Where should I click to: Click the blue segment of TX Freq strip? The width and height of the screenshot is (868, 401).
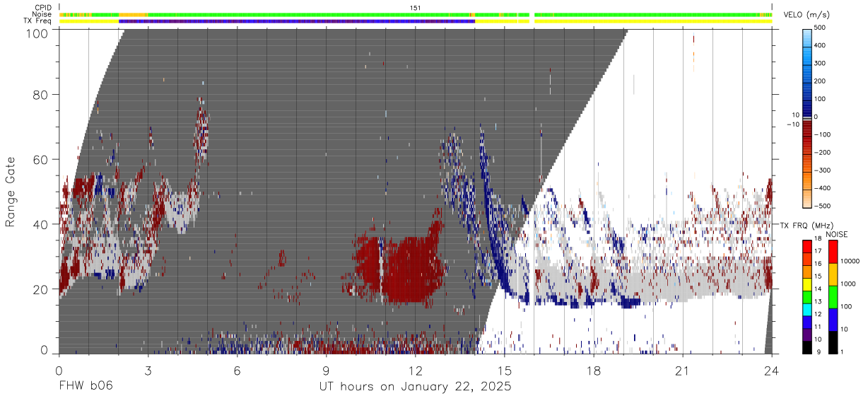(x=297, y=21)
